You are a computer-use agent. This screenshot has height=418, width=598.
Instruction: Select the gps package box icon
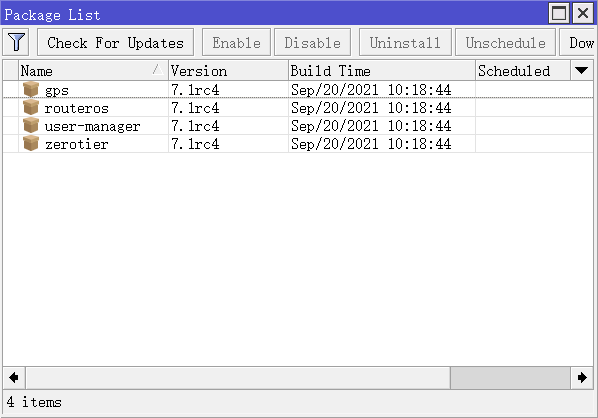pos(31,89)
